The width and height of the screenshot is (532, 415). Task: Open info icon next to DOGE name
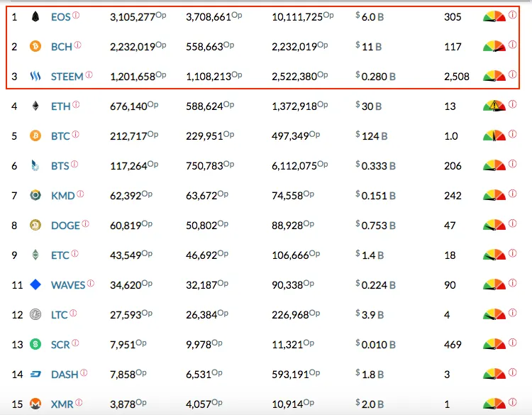point(86,223)
